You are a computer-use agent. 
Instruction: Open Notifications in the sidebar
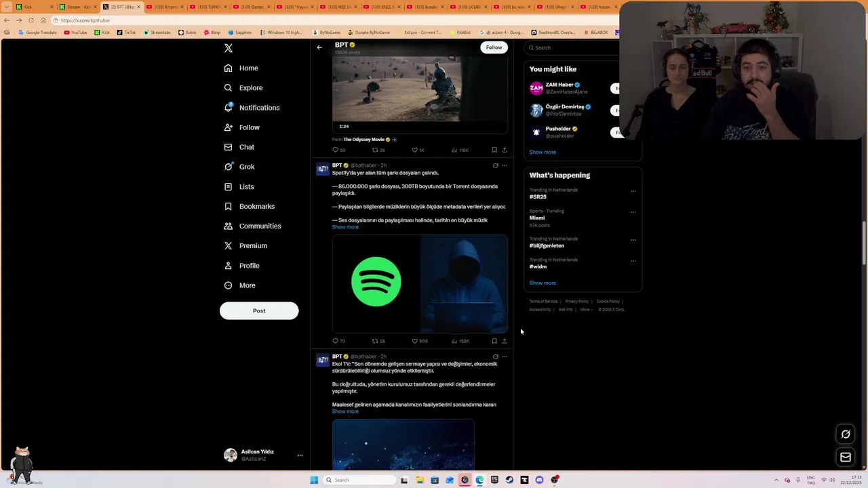(252, 108)
